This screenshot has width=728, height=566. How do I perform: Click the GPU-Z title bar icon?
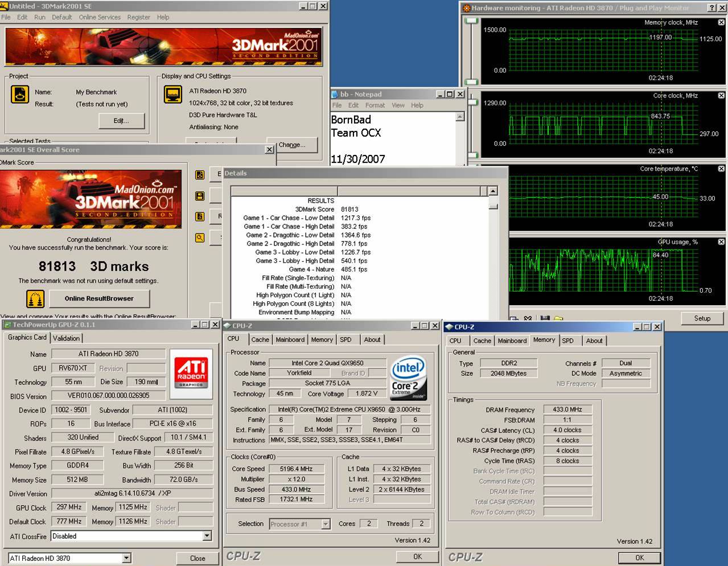click(x=7, y=325)
